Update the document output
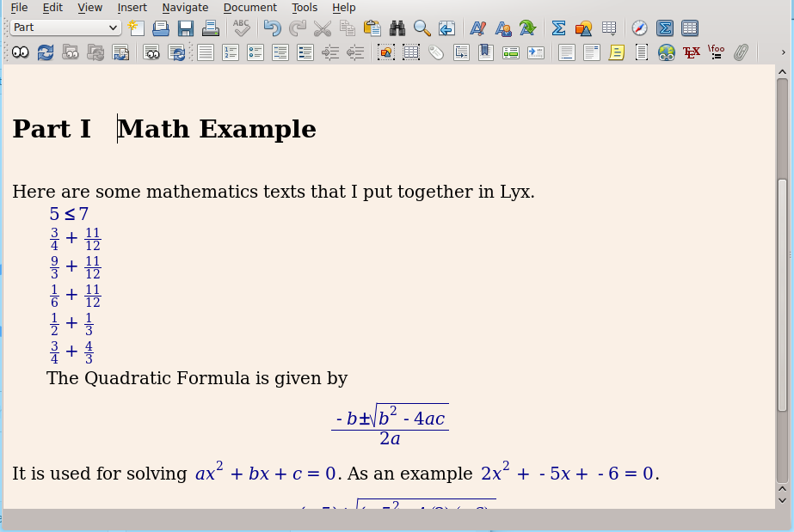This screenshot has height=532, width=794. 45,52
